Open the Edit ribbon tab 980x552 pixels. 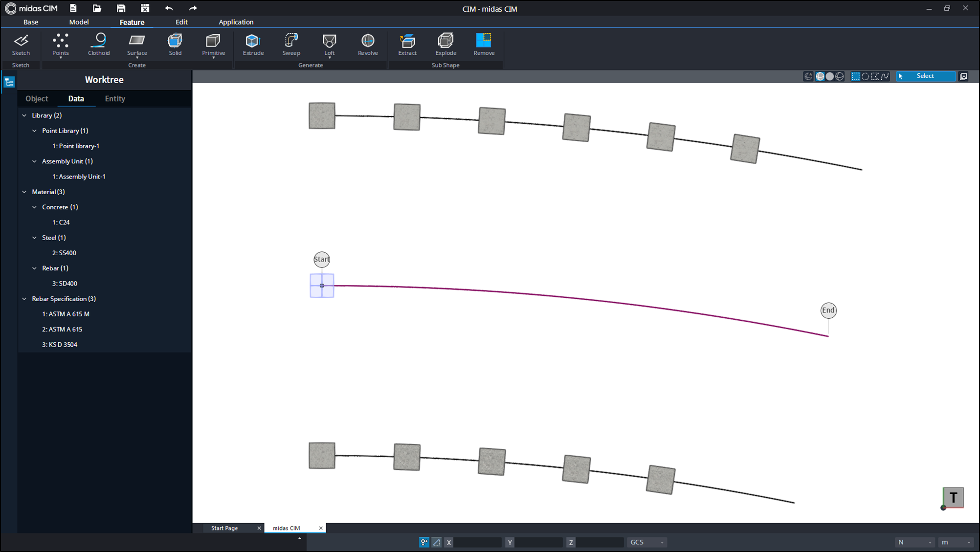(x=181, y=22)
